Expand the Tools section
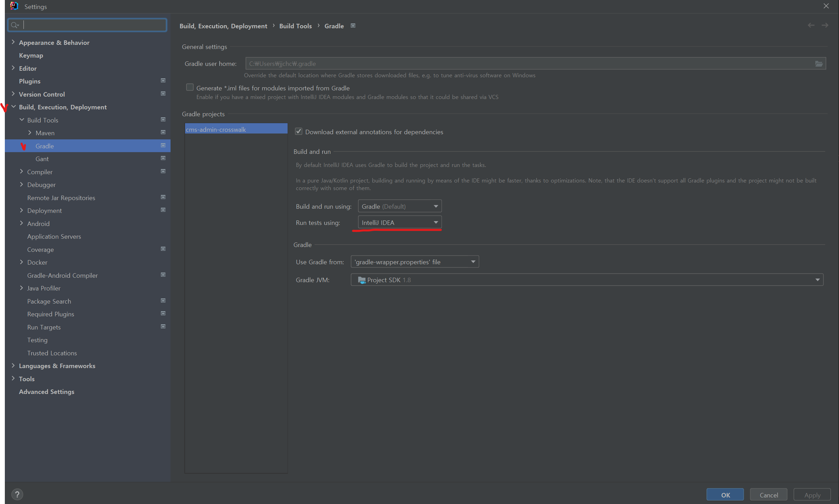 pyautogui.click(x=13, y=378)
